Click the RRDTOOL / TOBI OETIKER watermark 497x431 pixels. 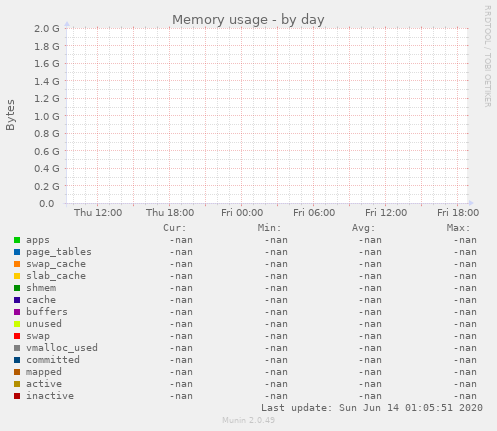(x=487, y=56)
